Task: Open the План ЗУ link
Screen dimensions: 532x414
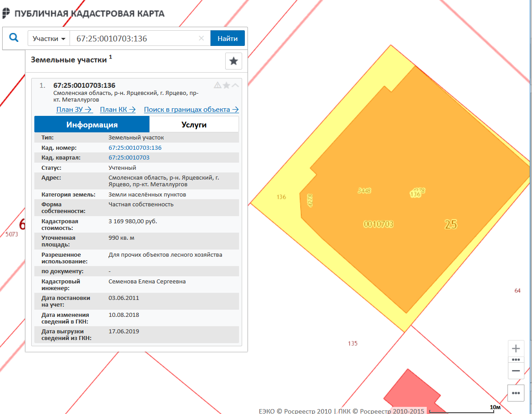Action: (x=74, y=110)
